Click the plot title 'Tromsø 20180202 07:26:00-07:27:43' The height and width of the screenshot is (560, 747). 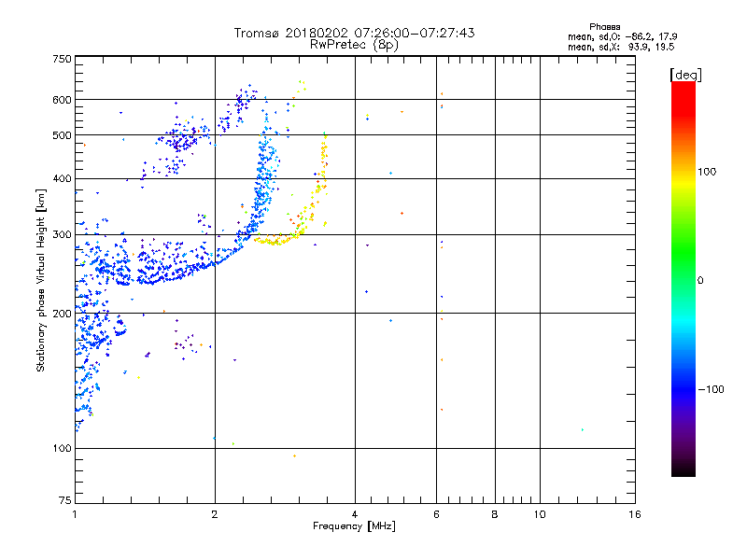click(x=354, y=33)
